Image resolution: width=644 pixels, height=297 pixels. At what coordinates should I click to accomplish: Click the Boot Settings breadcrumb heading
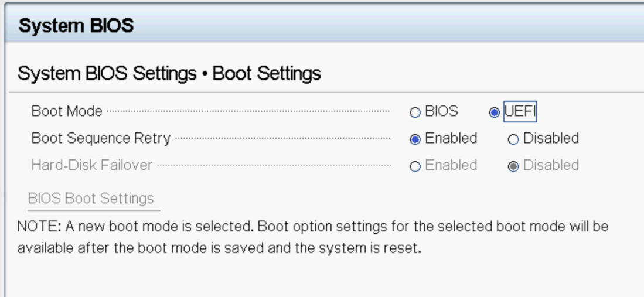[x=267, y=74]
